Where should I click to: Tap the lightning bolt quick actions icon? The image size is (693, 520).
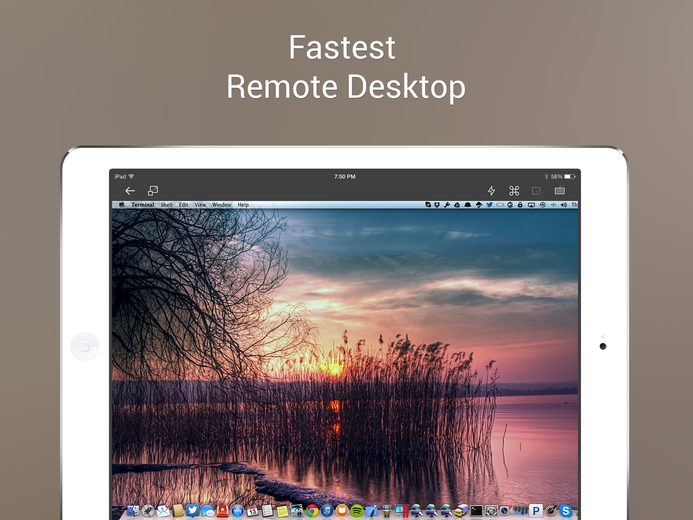tap(491, 191)
